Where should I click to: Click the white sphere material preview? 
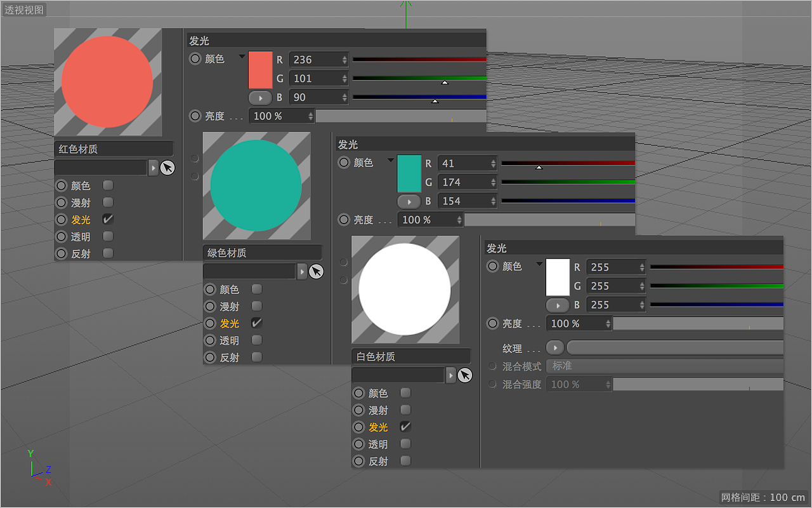click(405, 290)
